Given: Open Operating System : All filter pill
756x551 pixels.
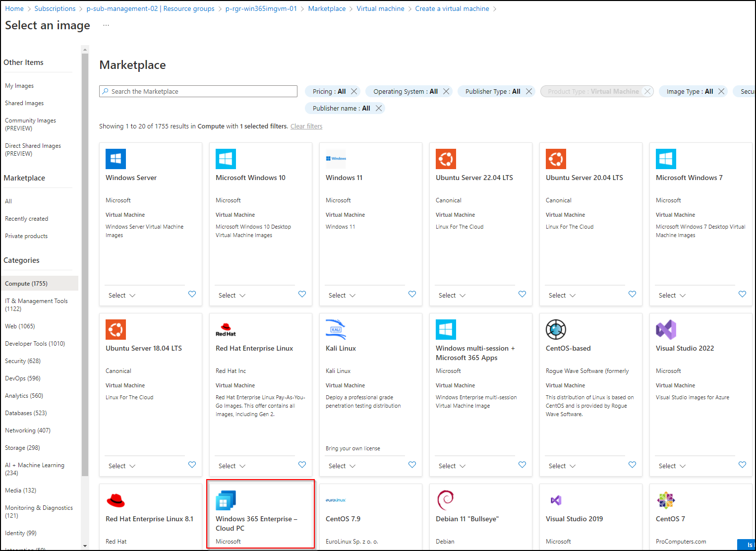Looking at the screenshot, I should pyautogui.click(x=406, y=91).
